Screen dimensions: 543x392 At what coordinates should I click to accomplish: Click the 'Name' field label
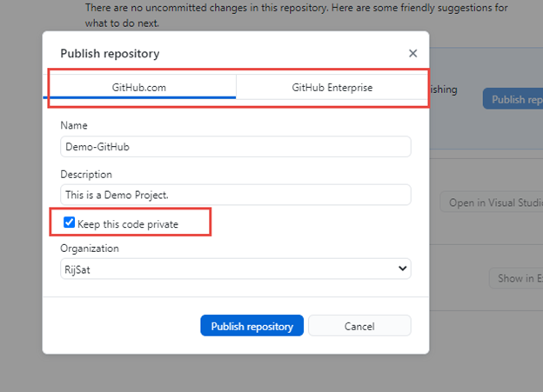click(x=74, y=126)
